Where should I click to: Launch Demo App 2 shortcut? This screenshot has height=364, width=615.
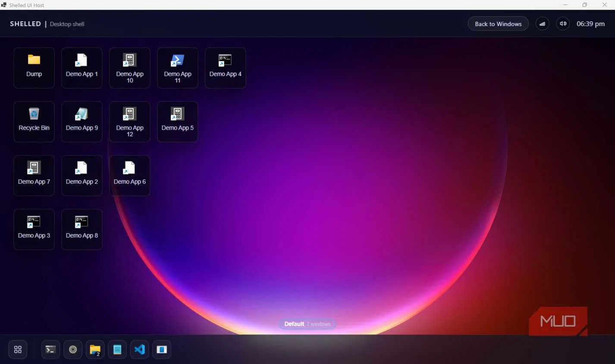82,176
